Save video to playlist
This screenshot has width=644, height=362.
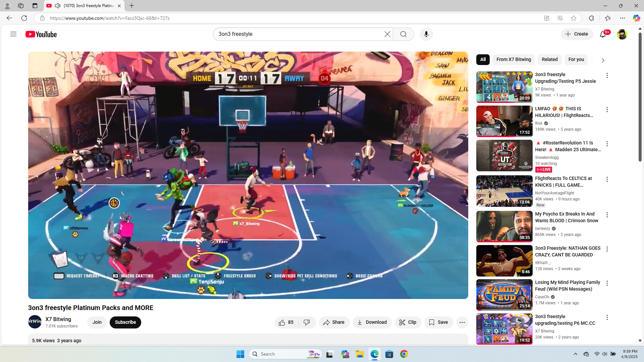coord(439,322)
